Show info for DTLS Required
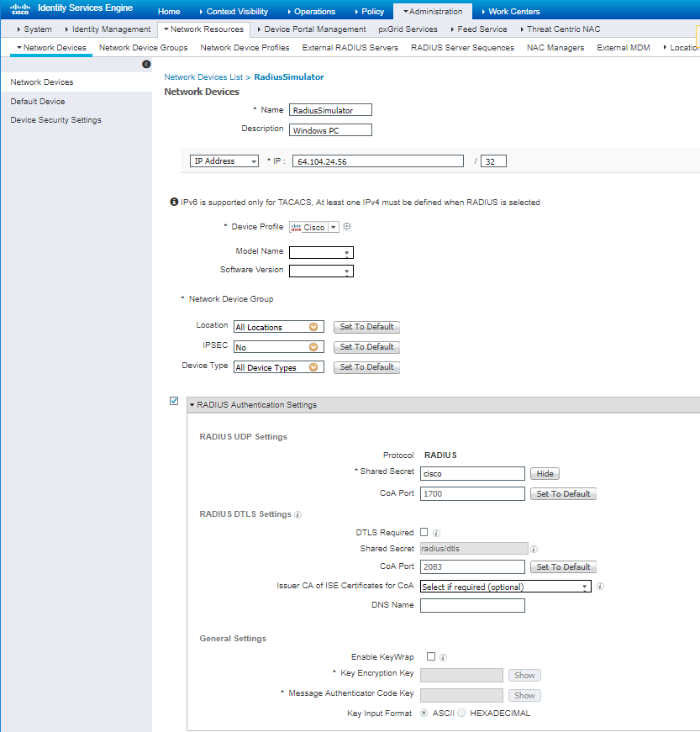Screen dimensions: 700x732 pos(436,533)
